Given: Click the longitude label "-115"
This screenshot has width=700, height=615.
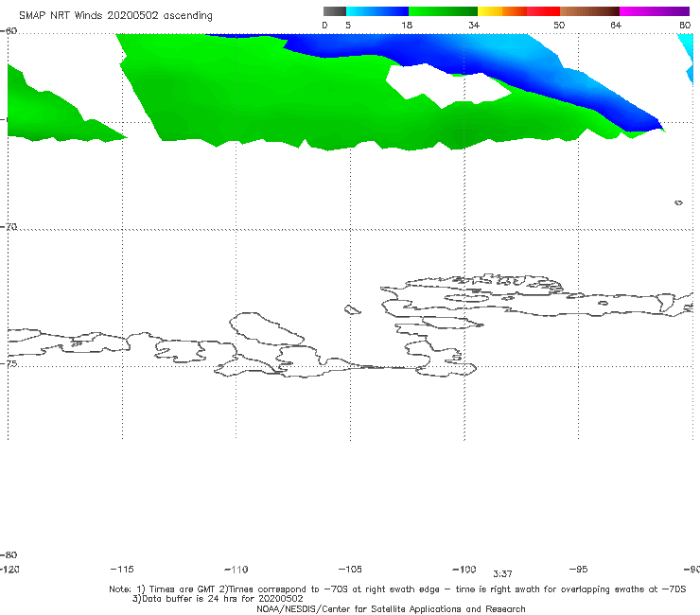Looking at the screenshot, I should [x=122, y=569].
